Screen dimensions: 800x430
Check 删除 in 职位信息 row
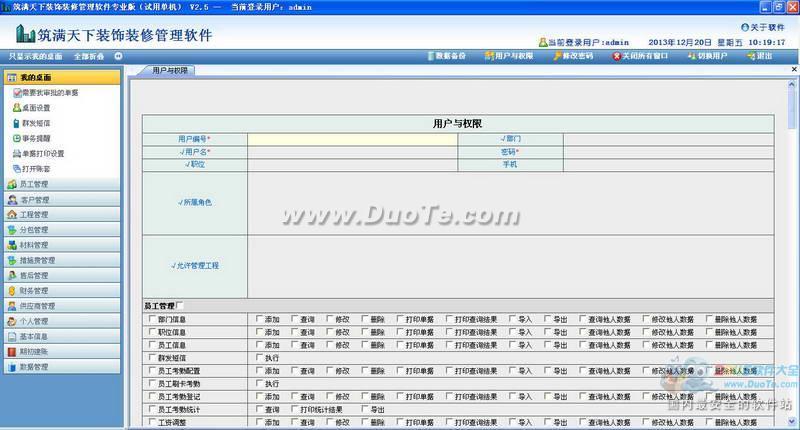click(365, 332)
